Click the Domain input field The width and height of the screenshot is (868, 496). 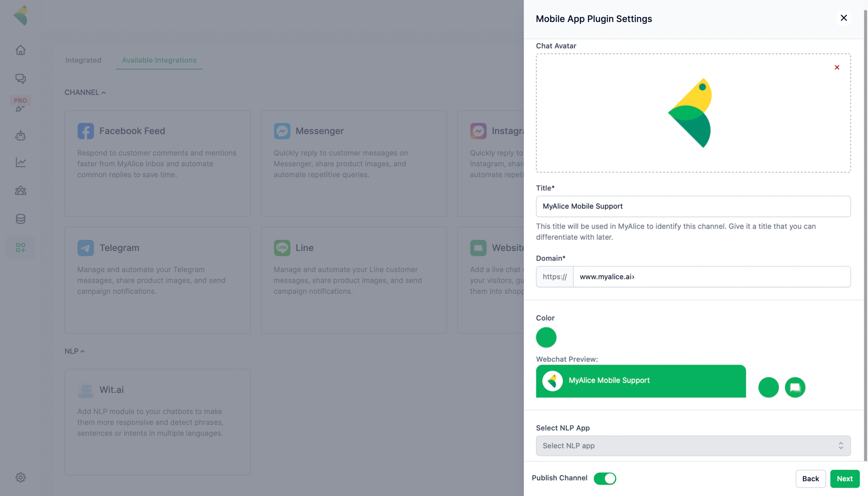(711, 277)
